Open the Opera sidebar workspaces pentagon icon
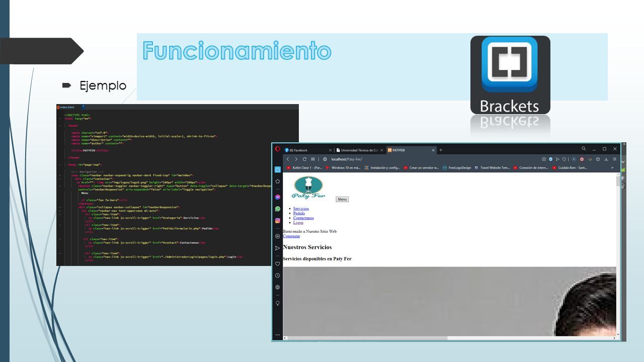The image size is (644, 362). 277,181
